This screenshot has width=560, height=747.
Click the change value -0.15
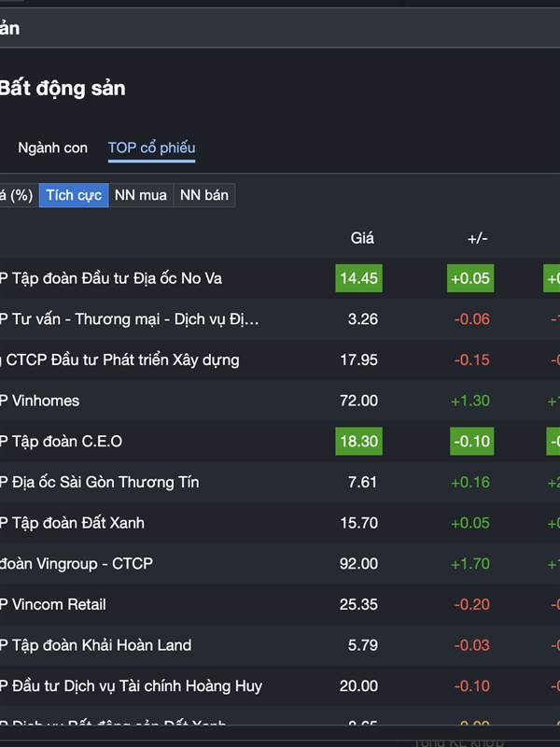472,359
